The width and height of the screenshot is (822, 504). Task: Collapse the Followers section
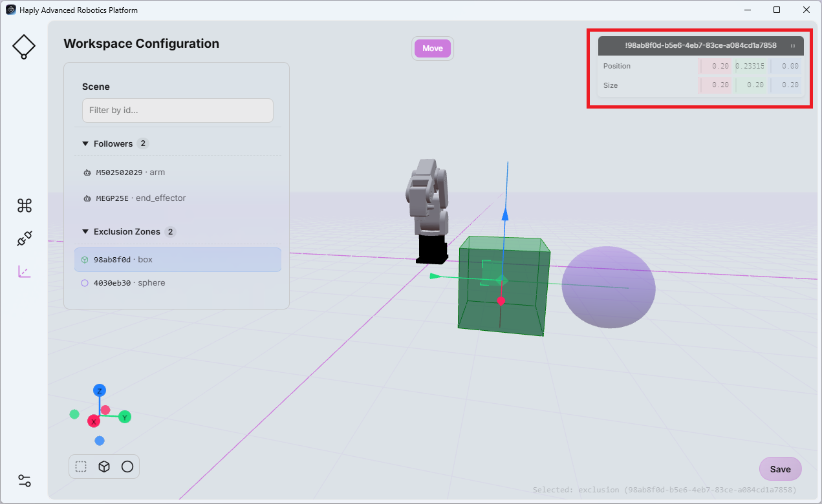coord(85,143)
